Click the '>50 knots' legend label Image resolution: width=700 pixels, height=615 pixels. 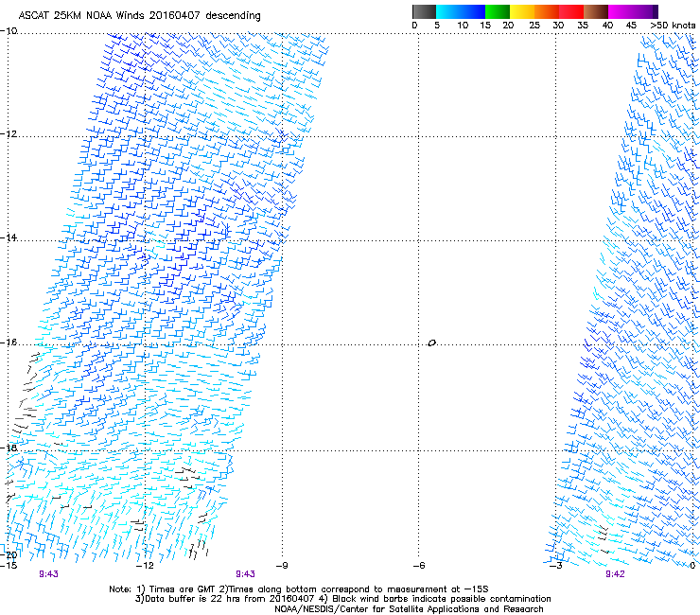tap(673, 26)
